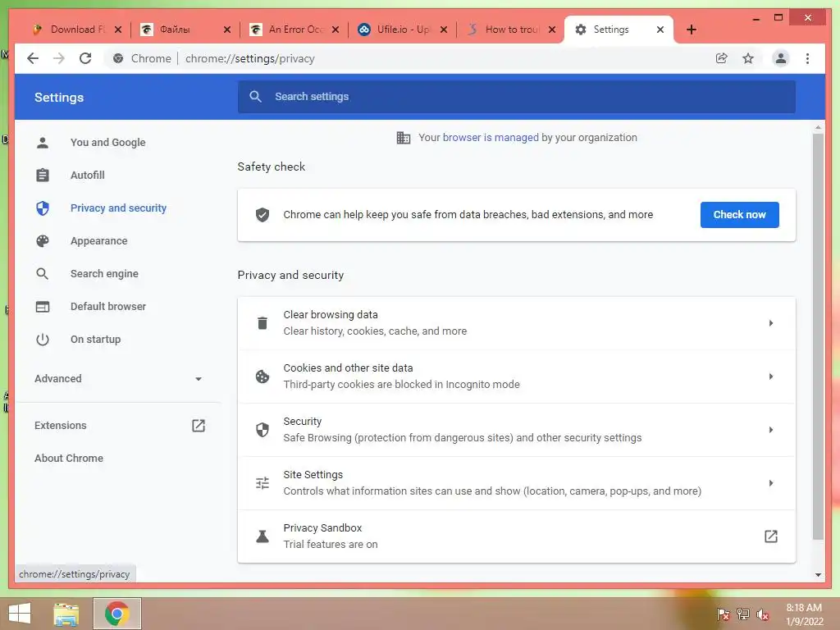Open Clear browsing data via its arrow
The height and width of the screenshot is (630, 840).
[x=770, y=323]
